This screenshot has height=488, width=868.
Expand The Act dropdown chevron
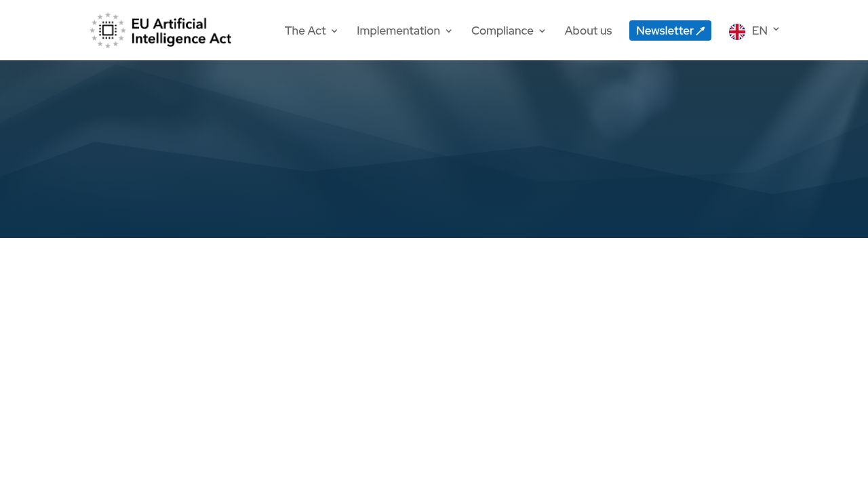334,31
